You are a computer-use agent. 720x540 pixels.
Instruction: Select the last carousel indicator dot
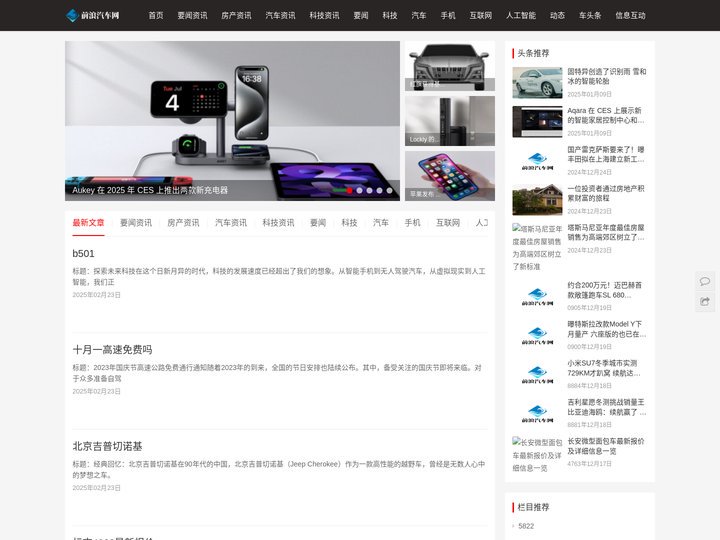(x=389, y=190)
